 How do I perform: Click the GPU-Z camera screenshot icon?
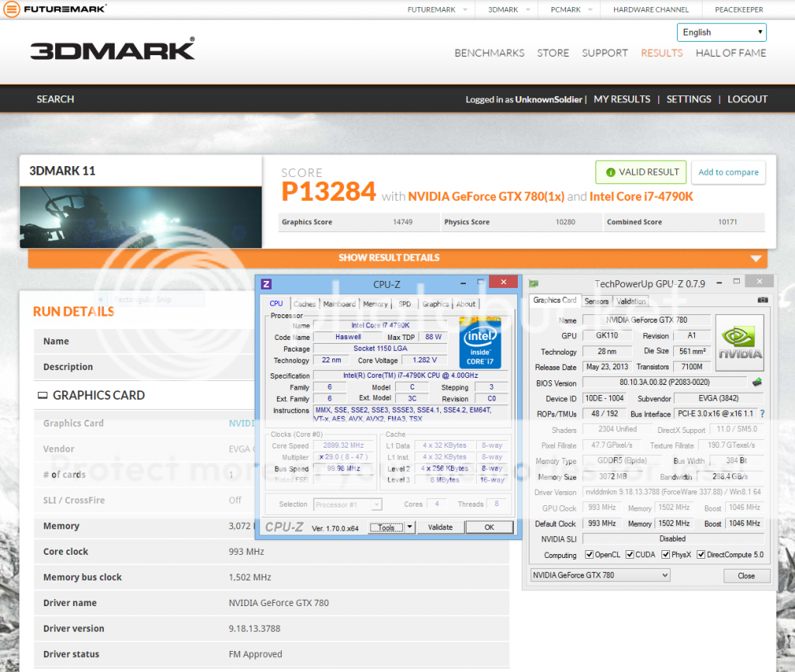[x=762, y=300]
